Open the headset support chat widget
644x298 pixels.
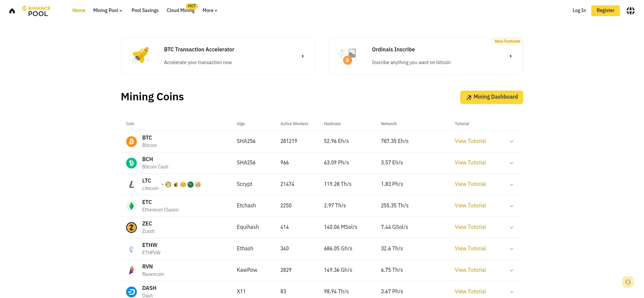click(x=628, y=282)
